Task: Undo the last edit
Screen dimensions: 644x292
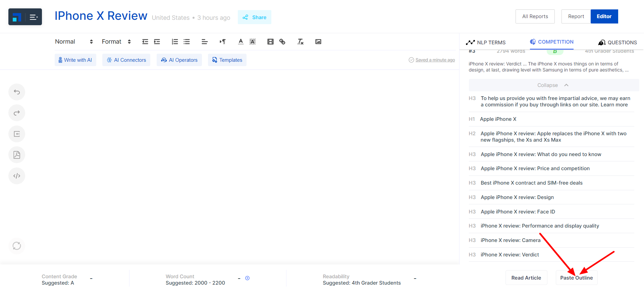Action: [17, 92]
